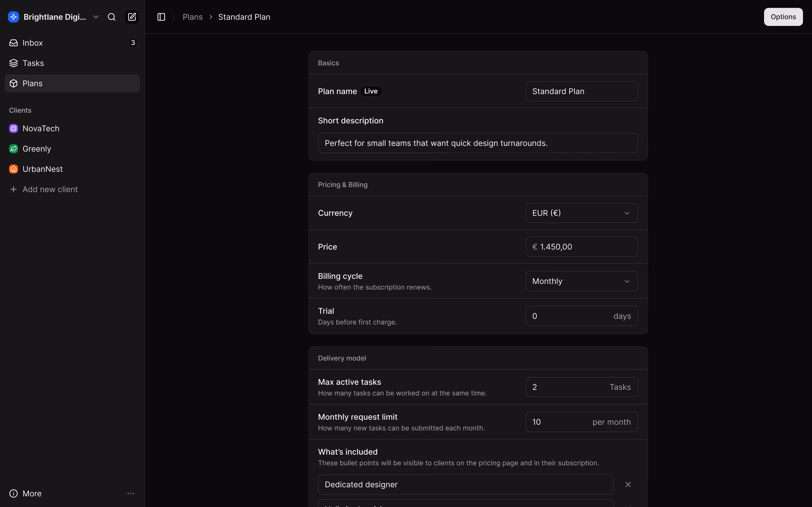
Task: Select Plans in the sidebar menu
Action: tap(32, 83)
